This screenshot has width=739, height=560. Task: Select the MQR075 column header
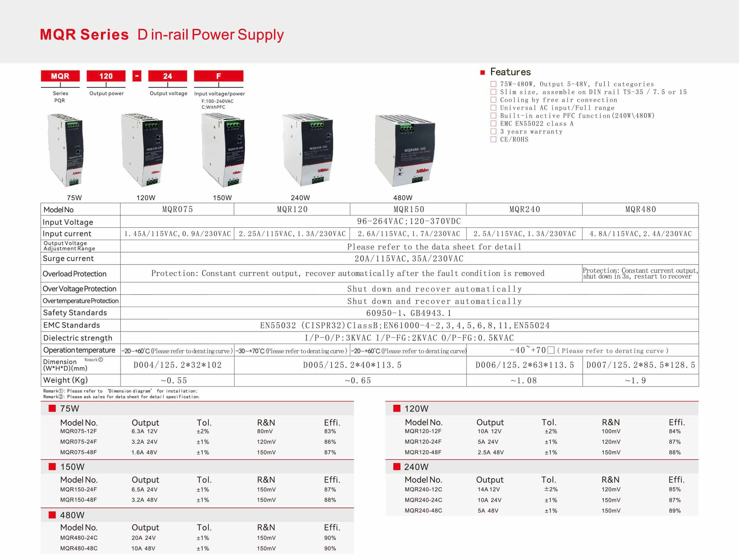[177, 210]
